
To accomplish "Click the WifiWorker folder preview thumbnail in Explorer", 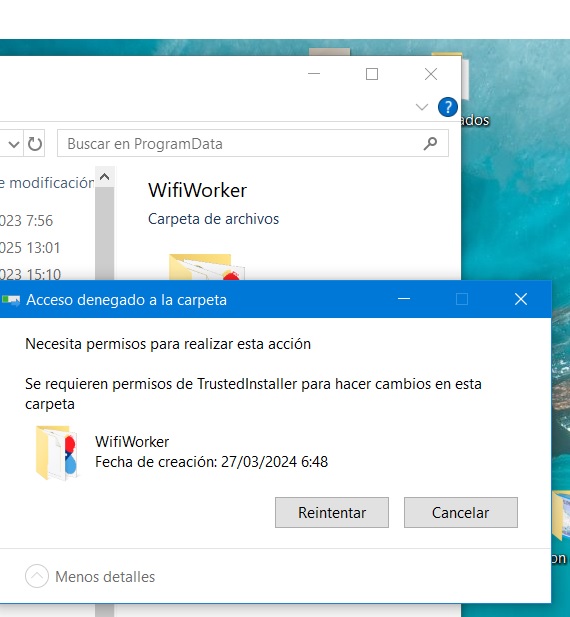I will [207, 267].
